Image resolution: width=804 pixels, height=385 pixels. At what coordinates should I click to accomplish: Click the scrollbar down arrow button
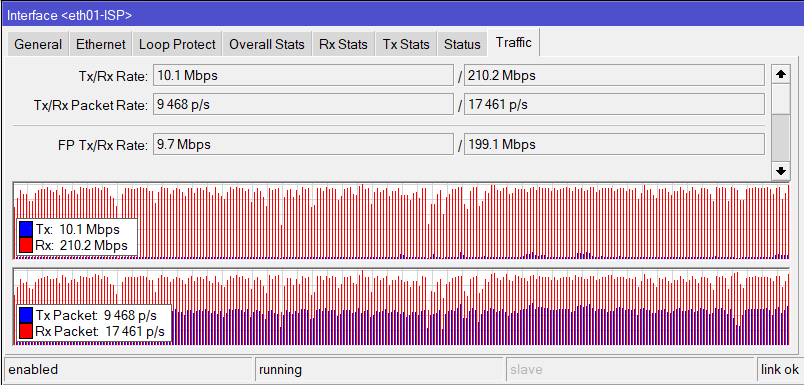point(780,171)
